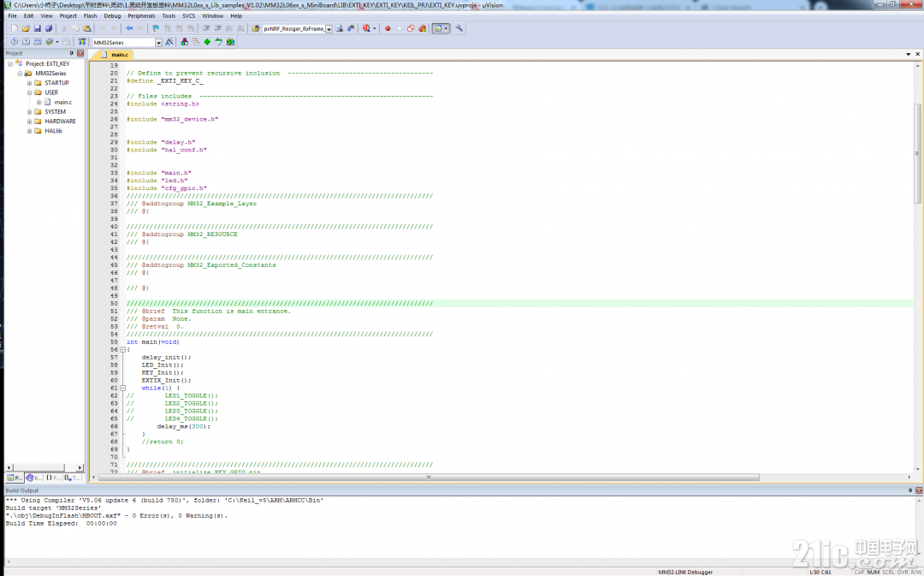This screenshot has height=576, width=924.
Task: Close the Build Output panel
Action: point(919,490)
